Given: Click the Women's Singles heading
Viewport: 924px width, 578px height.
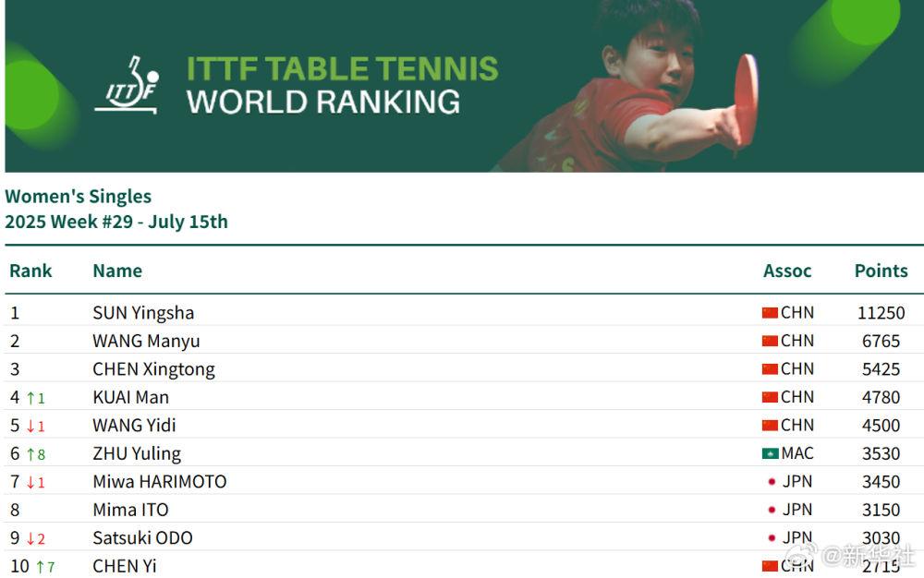Looking at the screenshot, I should coord(79,196).
